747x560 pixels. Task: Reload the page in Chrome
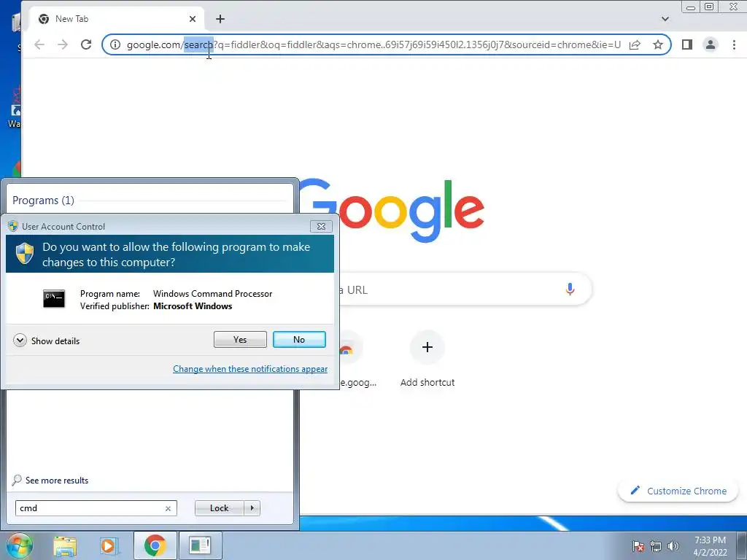pyautogui.click(x=86, y=44)
